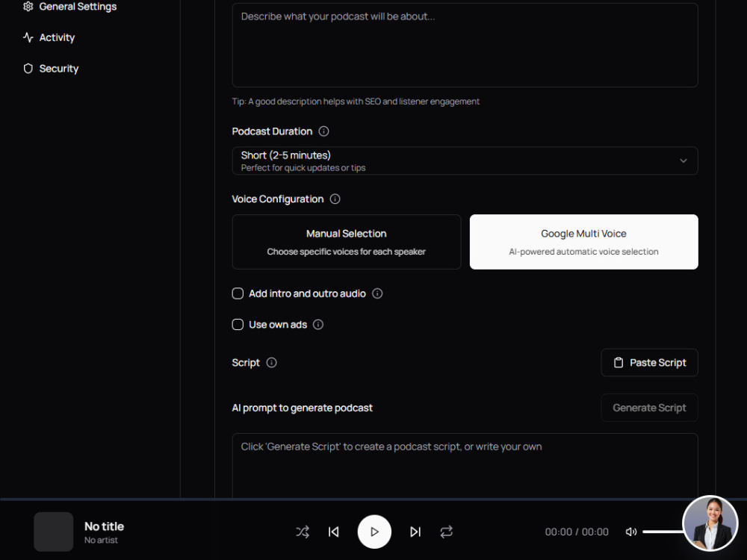This screenshot has height=560, width=747.
Task: Skip to the next track
Action: tap(415, 532)
